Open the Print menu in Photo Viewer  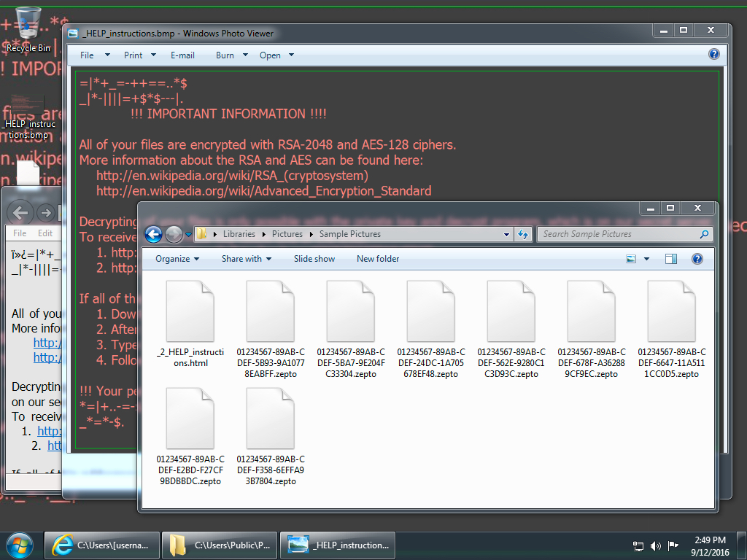coord(133,55)
